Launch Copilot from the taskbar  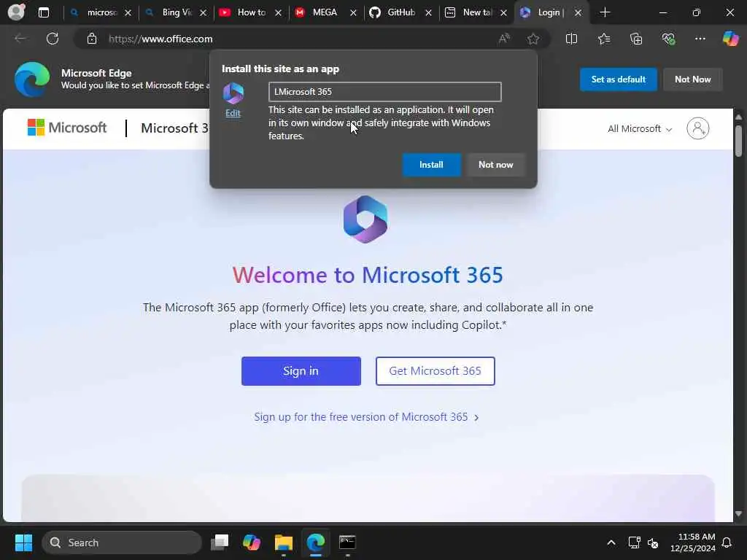pos(252,542)
